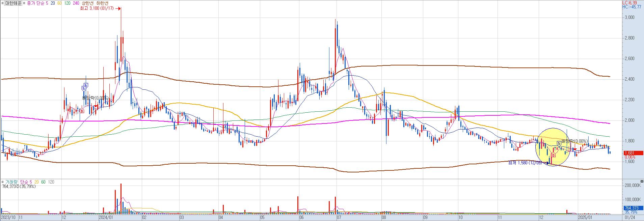This screenshot has height=221, width=644.
Task: Select the volume 20 average label
Action: pyautogui.click(x=36, y=182)
